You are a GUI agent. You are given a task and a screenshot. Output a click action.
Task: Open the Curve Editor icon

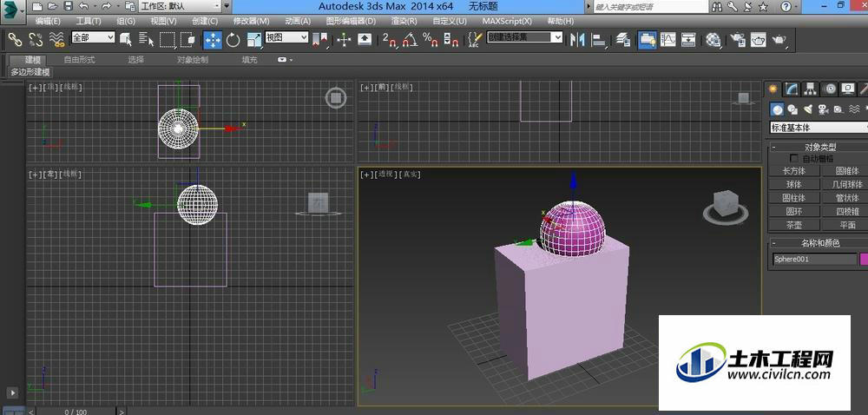pyautogui.click(x=668, y=39)
